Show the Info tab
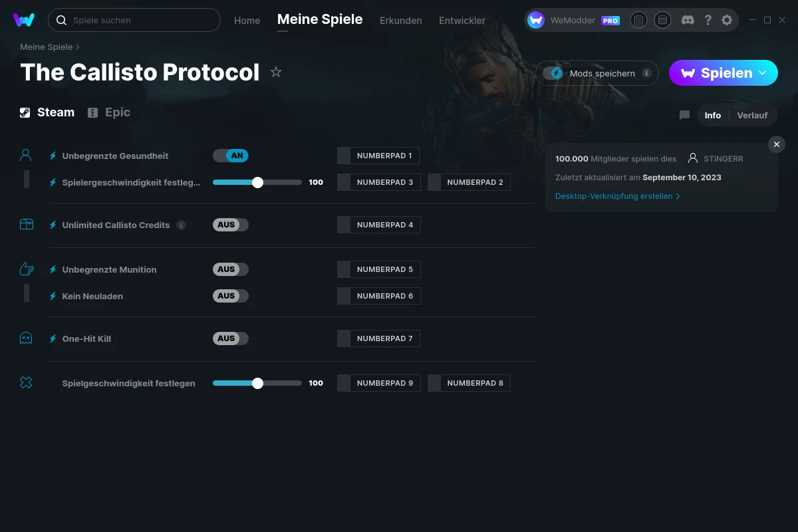798x532 pixels. 713,115
